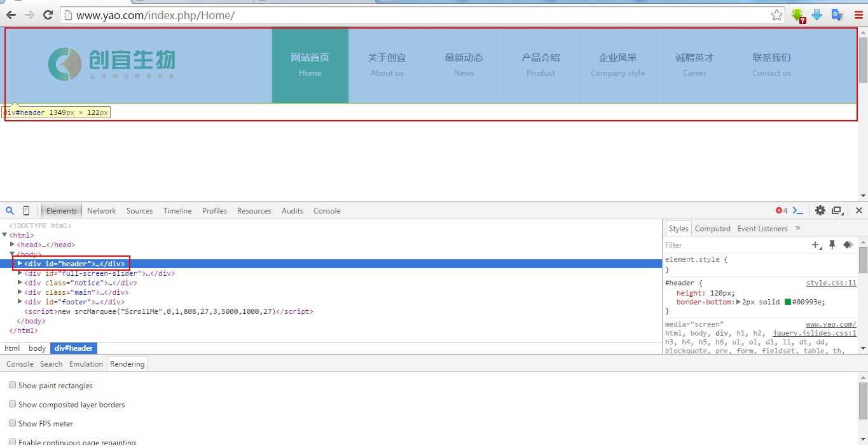Expand the head element
Screen dimensions: 868x448
(12, 245)
